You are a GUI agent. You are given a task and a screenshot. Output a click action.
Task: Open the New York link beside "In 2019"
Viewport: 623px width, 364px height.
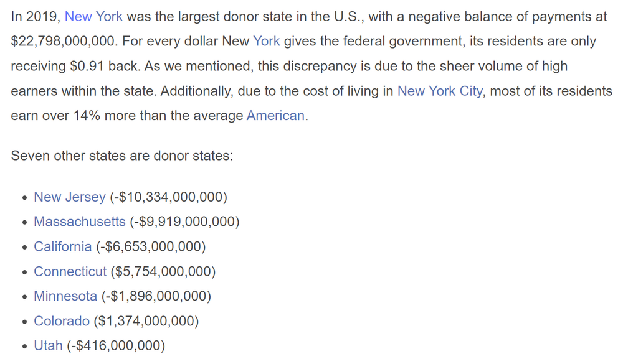pyautogui.click(x=93, y=17)
